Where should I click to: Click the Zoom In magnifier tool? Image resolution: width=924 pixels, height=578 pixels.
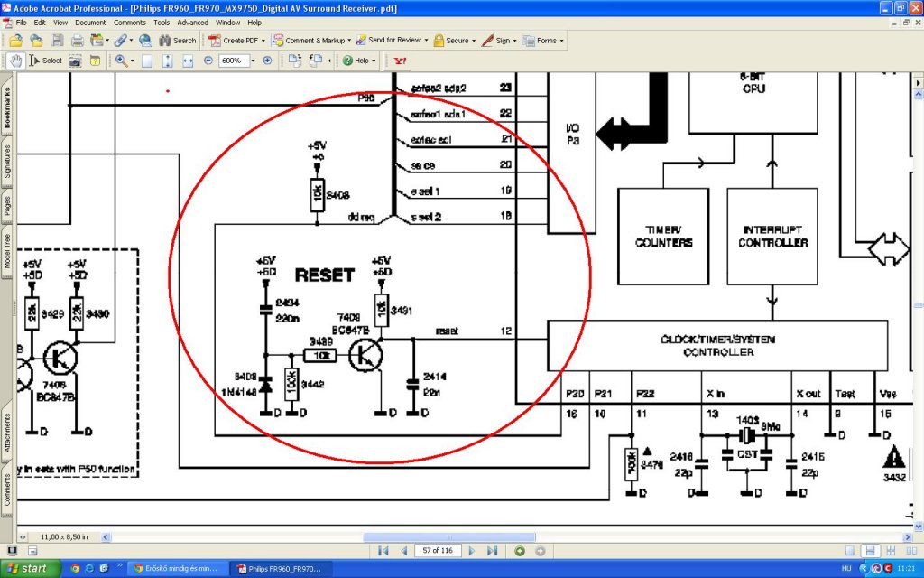click(122, 61)
